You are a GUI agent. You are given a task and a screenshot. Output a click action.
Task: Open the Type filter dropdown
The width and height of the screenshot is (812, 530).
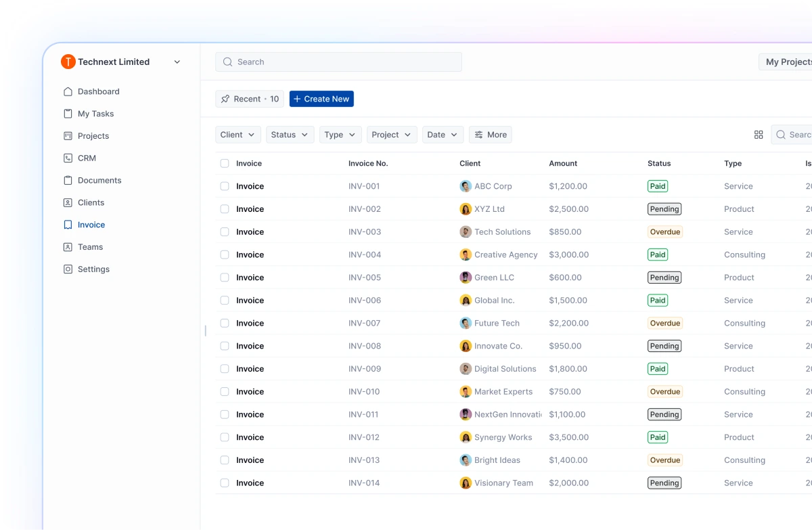pos(340,135)
